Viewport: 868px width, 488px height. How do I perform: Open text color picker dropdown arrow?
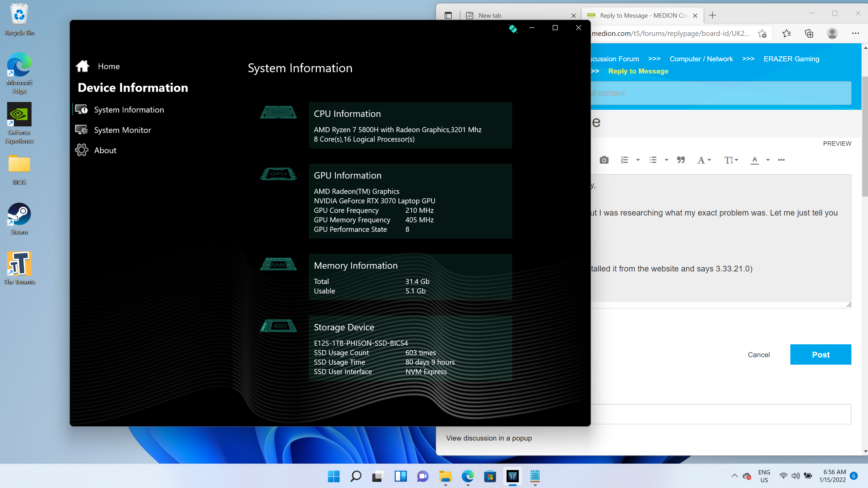(768, 160)
